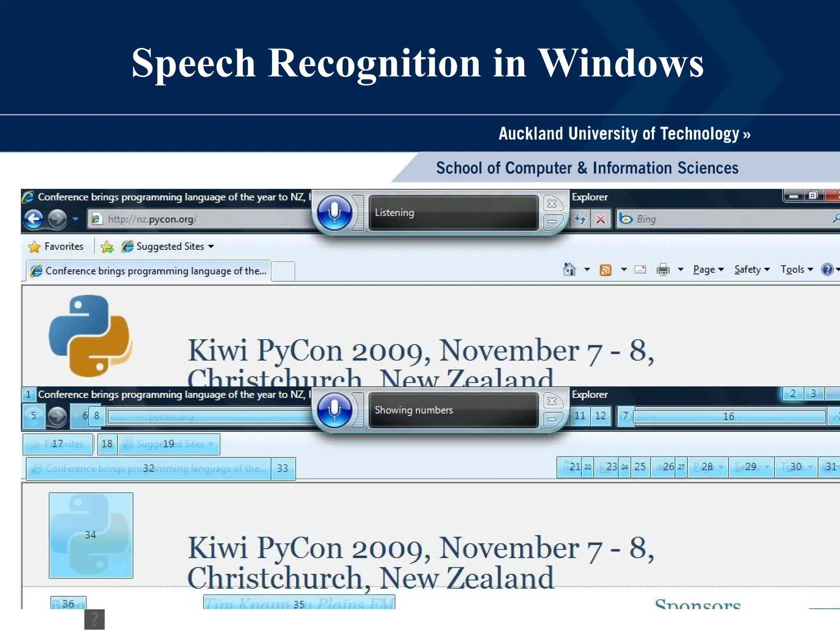Expand the Safety dropdown menu
Viewport: 840px width, 630px height.
tap(751, 269)
